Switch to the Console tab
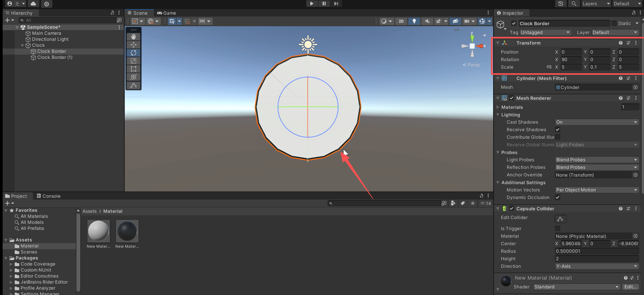Image resolution: width=644 pixels, height=295 pixels. point(49,196)
